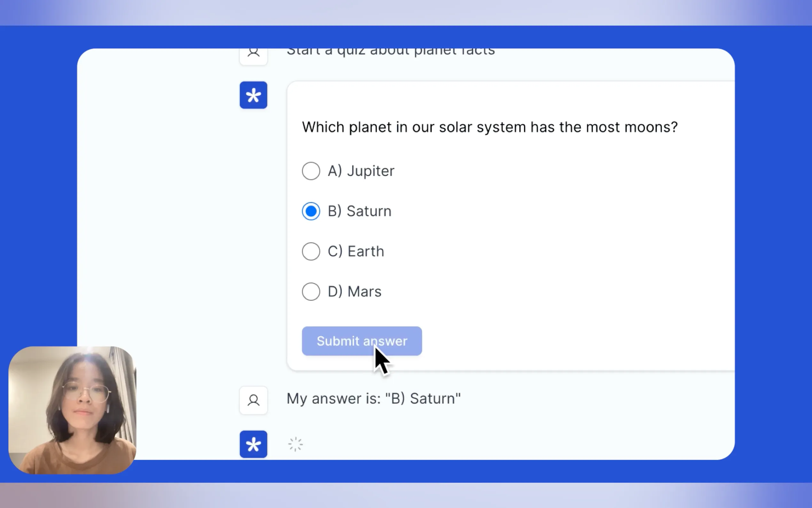Select the Jupiter radio button
Viewport: 812px width, 508px height.
pos(311,171)
